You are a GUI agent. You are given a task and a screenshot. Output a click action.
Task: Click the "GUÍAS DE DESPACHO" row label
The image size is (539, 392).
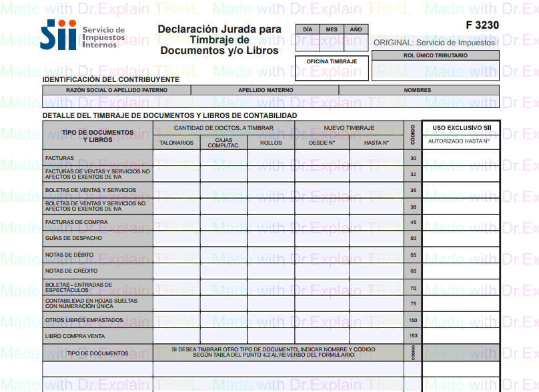(73, 238)
